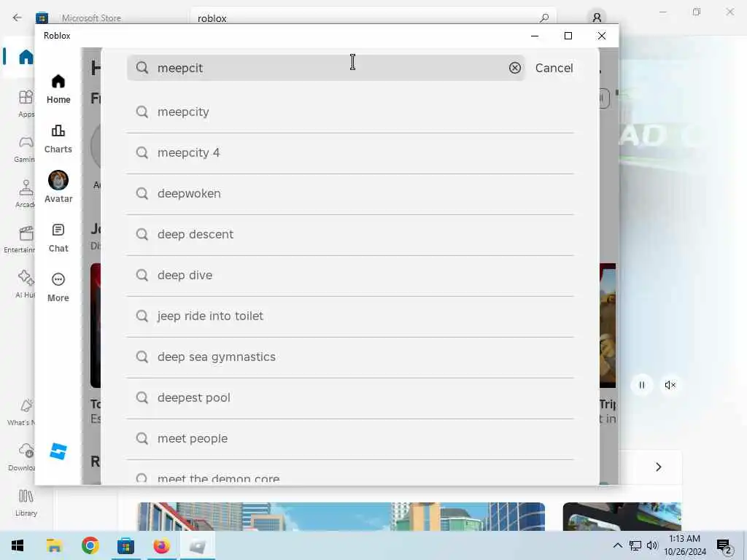Open the city game thumbnail in Store
This screenshot has width=747, height=560.
tap(341, 516)
